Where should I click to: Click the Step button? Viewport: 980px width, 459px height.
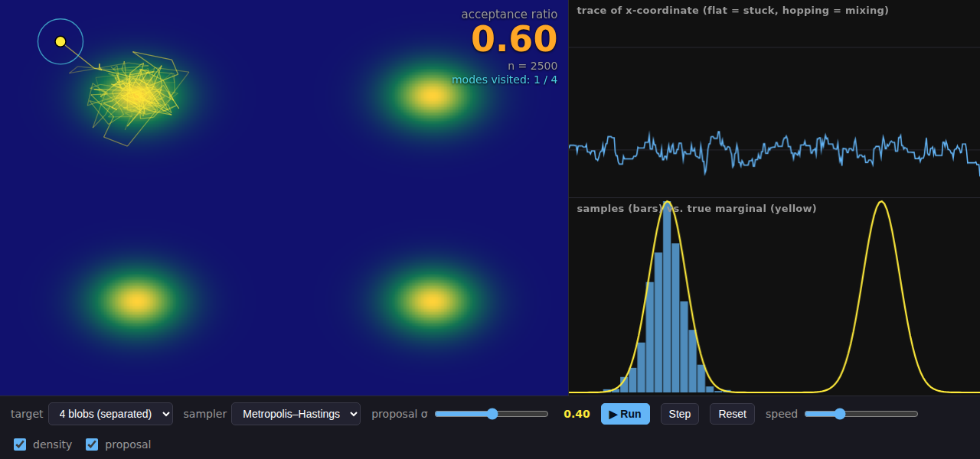point(680,414)
